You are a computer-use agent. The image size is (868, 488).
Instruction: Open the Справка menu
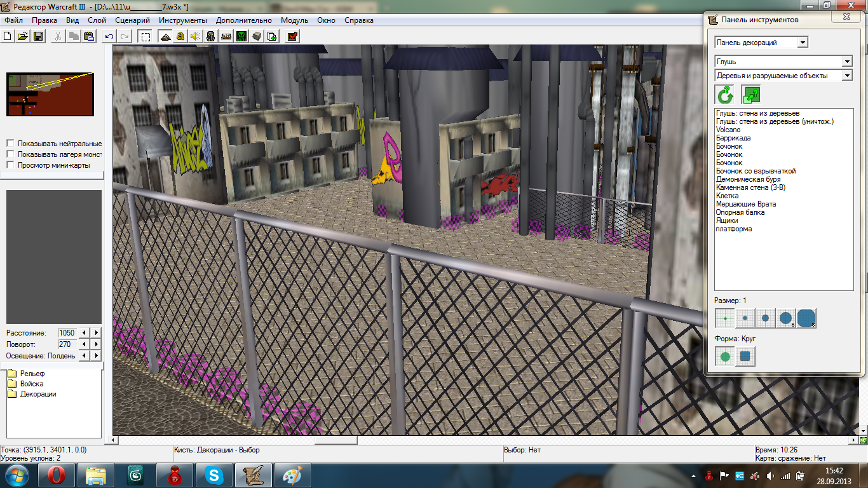tap(359, 20)
